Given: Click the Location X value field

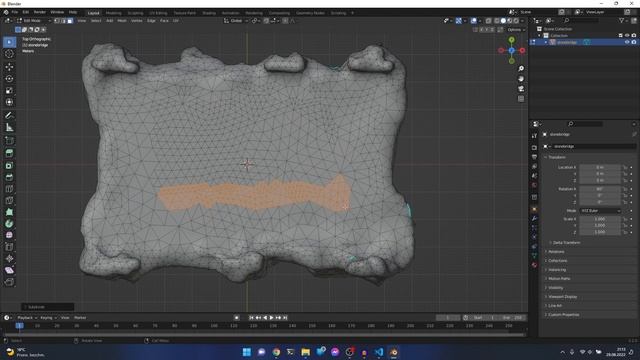Looking at the screenshot, I should 600,167.
